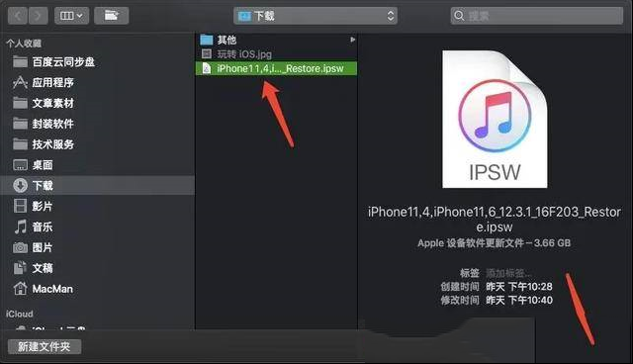Click the iCloud section header

(20, 314)
